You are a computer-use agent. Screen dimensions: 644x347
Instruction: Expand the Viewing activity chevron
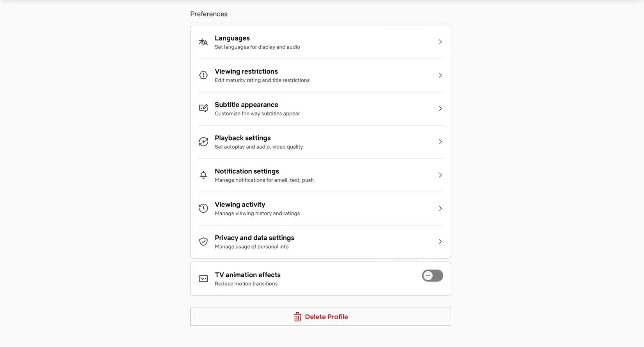coord(440,208)
